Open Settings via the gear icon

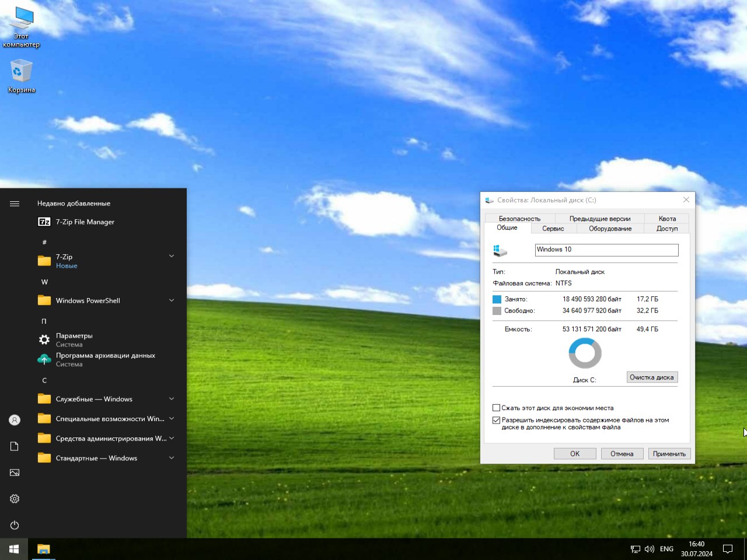pos(14,498)
